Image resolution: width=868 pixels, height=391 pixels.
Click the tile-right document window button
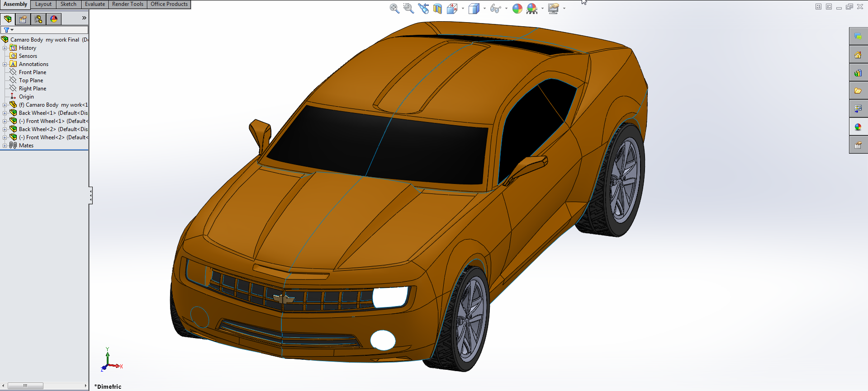829,7
